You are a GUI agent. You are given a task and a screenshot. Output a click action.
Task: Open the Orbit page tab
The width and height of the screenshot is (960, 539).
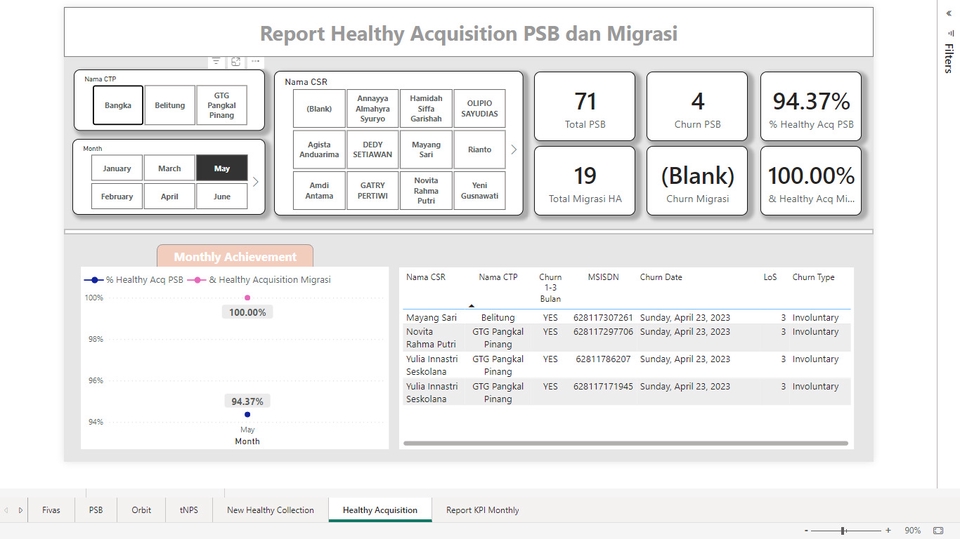pos(141,510)
